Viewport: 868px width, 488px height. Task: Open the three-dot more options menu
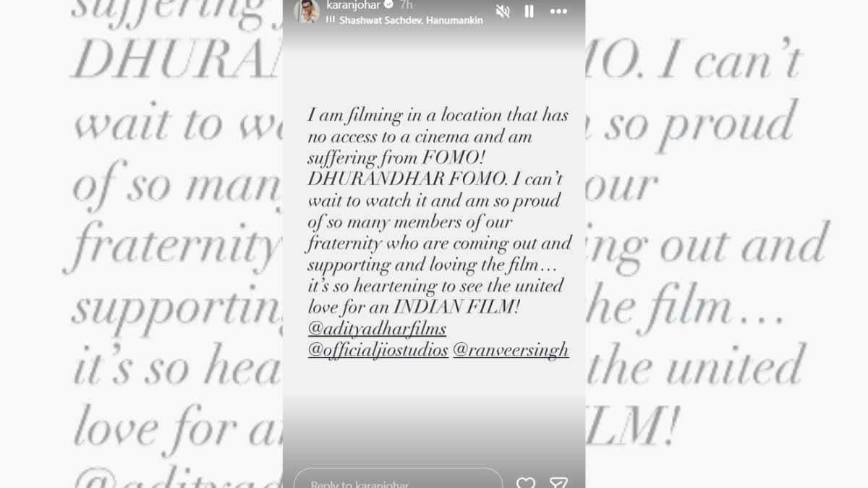point(558,12)
